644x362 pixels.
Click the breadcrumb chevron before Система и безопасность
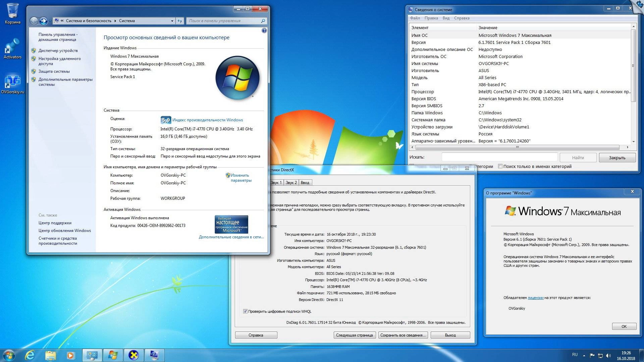pyautogui.click(x=62, y=21)
